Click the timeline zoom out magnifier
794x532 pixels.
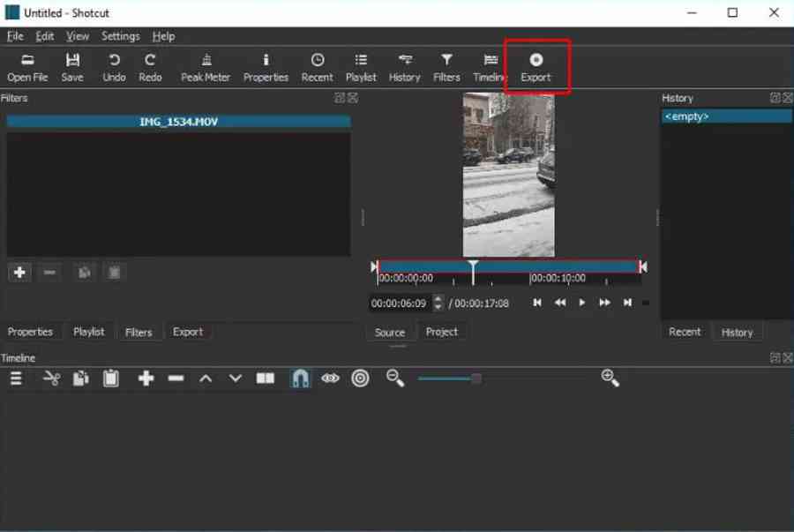coord(395,378)
